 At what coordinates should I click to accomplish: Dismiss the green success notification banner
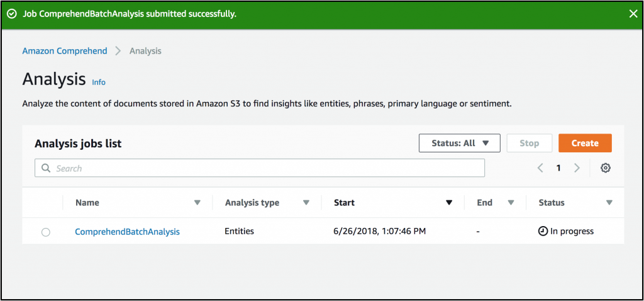(633, 14)
